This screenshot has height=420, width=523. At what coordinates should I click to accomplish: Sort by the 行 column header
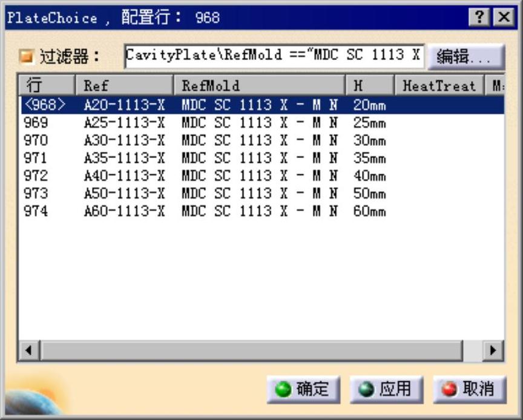(x=47, y=85)
